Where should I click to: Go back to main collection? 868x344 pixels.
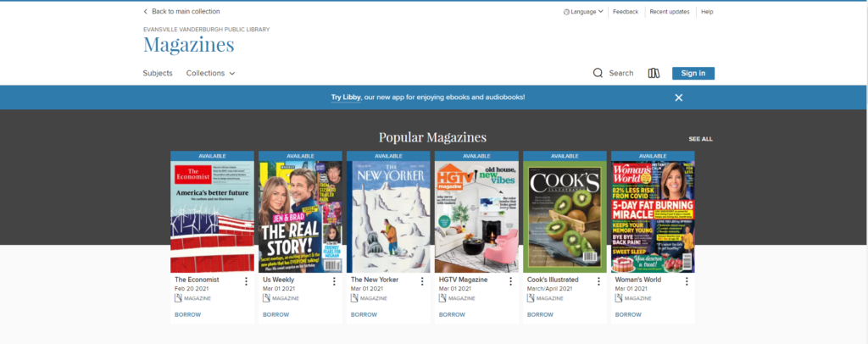[181, 11]
